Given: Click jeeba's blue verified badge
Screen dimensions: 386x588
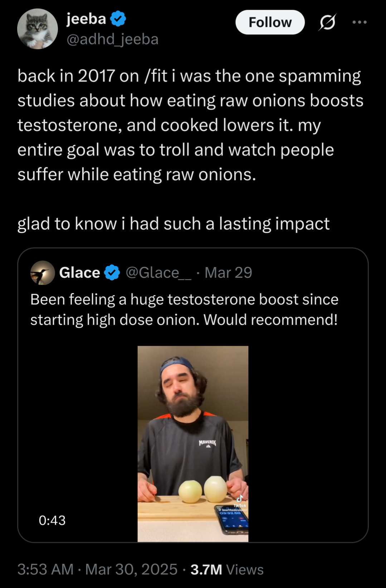Looking at the screenshot, I should tap(118, 19).
